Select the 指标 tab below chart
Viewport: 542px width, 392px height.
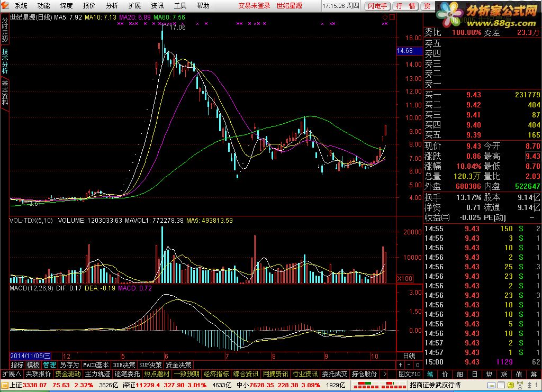click(17, 364)
